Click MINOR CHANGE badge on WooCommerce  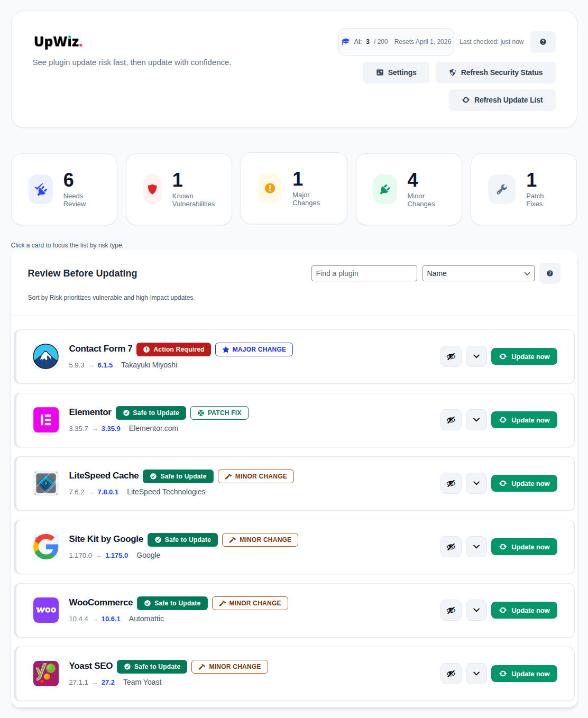point(250,603)
